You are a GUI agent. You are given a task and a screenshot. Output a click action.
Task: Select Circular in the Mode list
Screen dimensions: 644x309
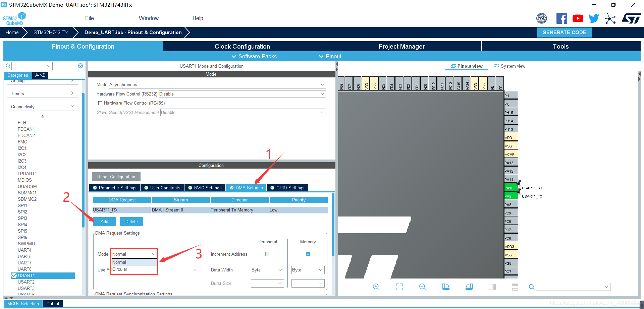(x=134, y=269)
